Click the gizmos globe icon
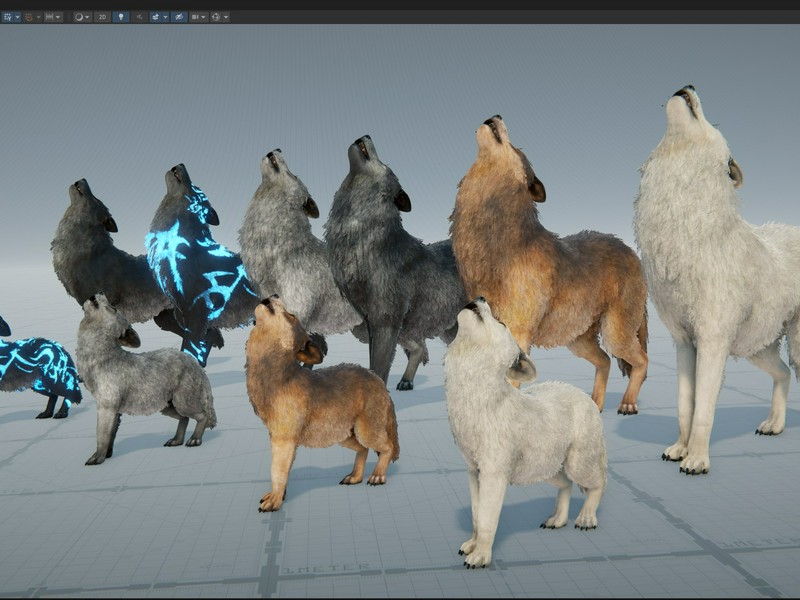 [216, 17]
